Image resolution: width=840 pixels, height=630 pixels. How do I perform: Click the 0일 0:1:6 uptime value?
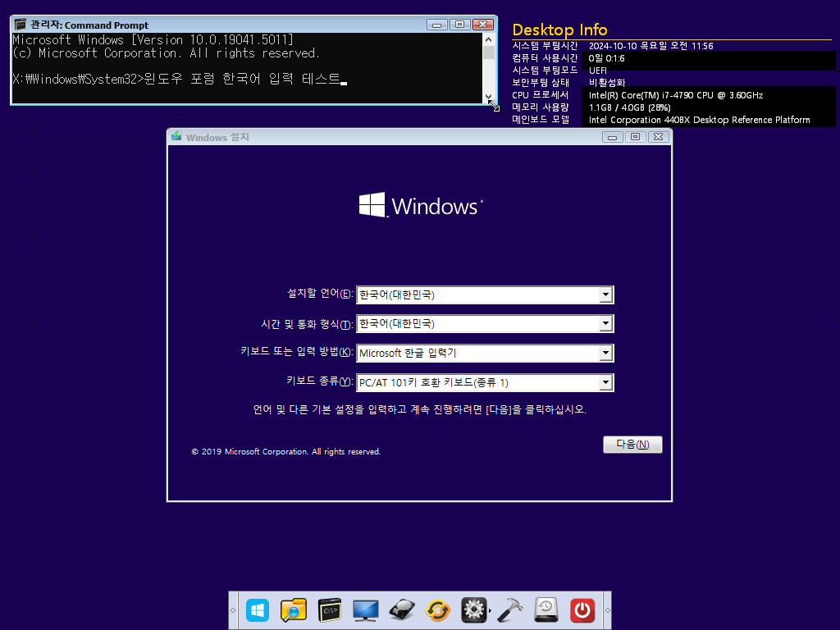(606, 58)
